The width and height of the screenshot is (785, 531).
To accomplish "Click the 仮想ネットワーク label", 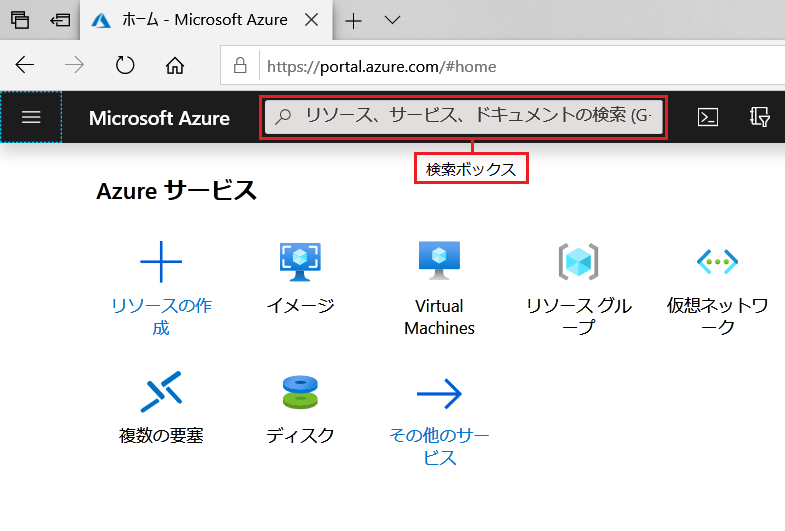I will pyautogui.click(x=717, y=316).
